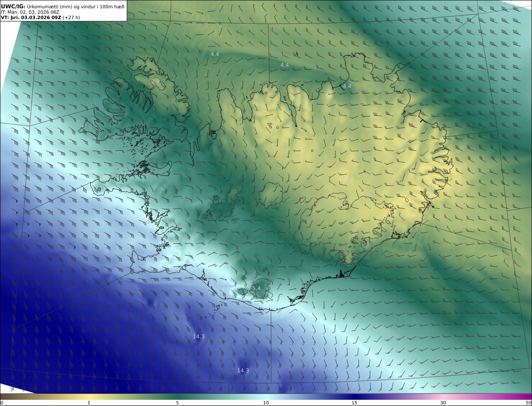Click the colorbar tick label 30

coord(443,403)
